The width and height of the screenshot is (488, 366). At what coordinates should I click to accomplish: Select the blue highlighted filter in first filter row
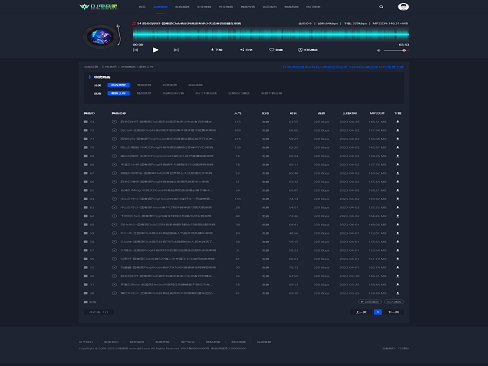[118, 85]
